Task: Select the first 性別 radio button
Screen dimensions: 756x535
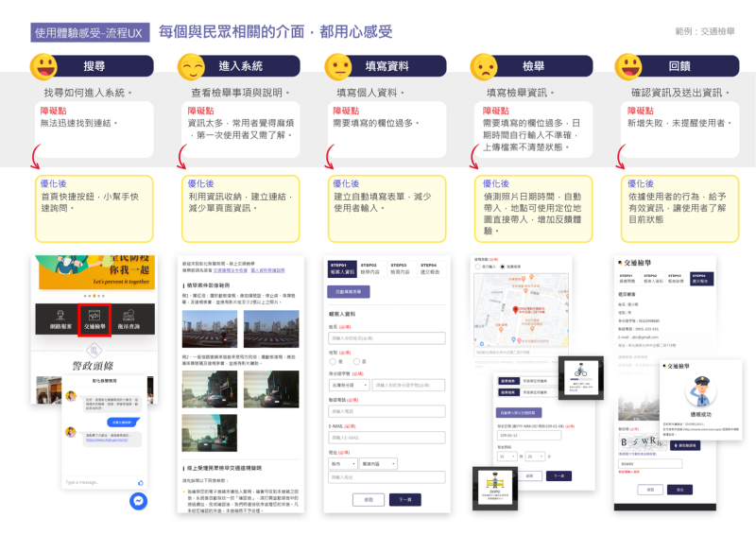Action: point(333,361)
